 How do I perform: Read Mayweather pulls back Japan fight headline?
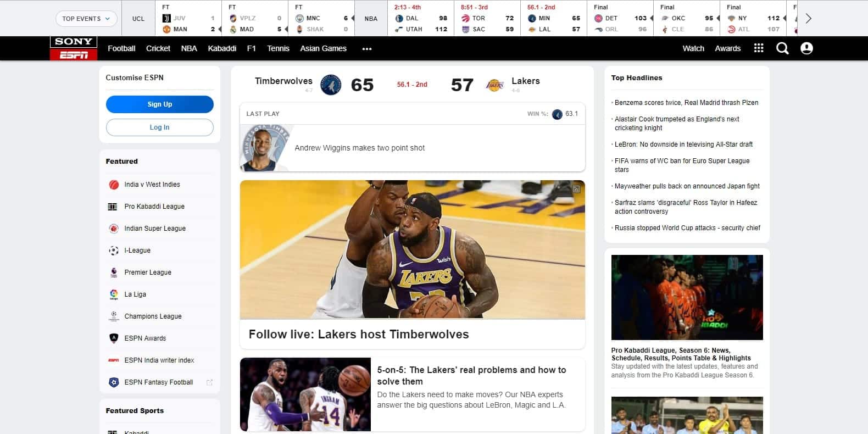pos(687,186)
